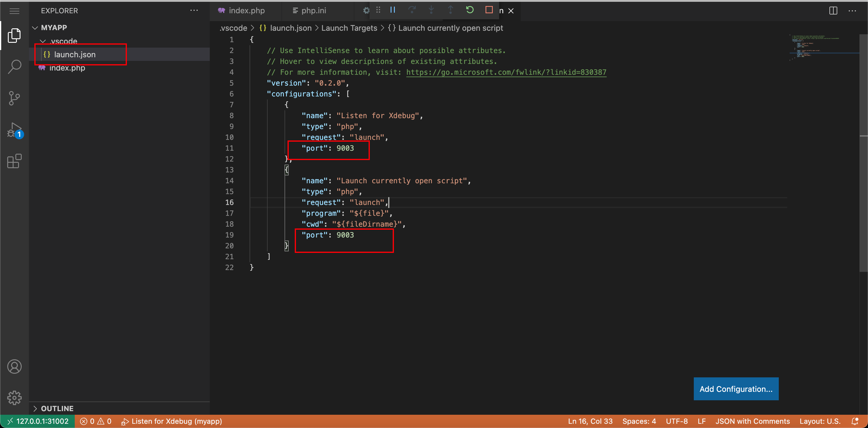This screenshot has width=868, height=428.
Task: Split the editor to the right
Action: click(x=833, y=11)
